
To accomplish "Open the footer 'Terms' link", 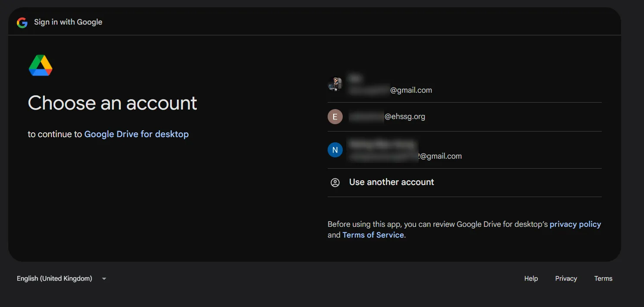I will point(603,279).
